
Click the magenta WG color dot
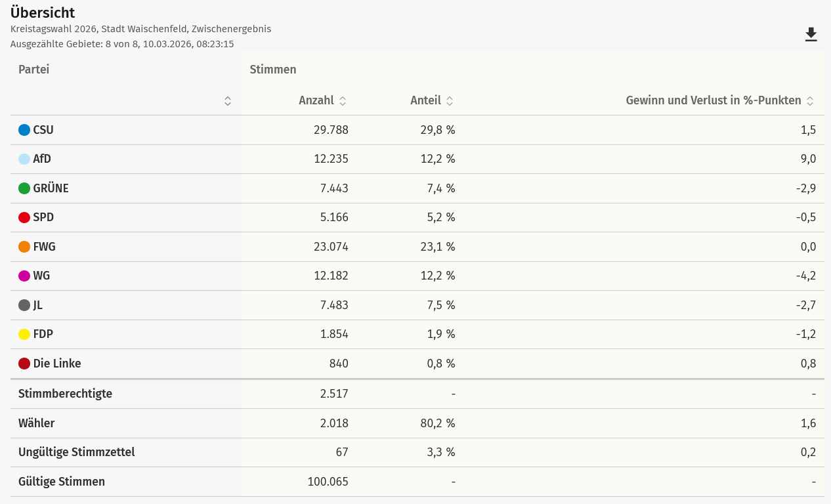24,276
